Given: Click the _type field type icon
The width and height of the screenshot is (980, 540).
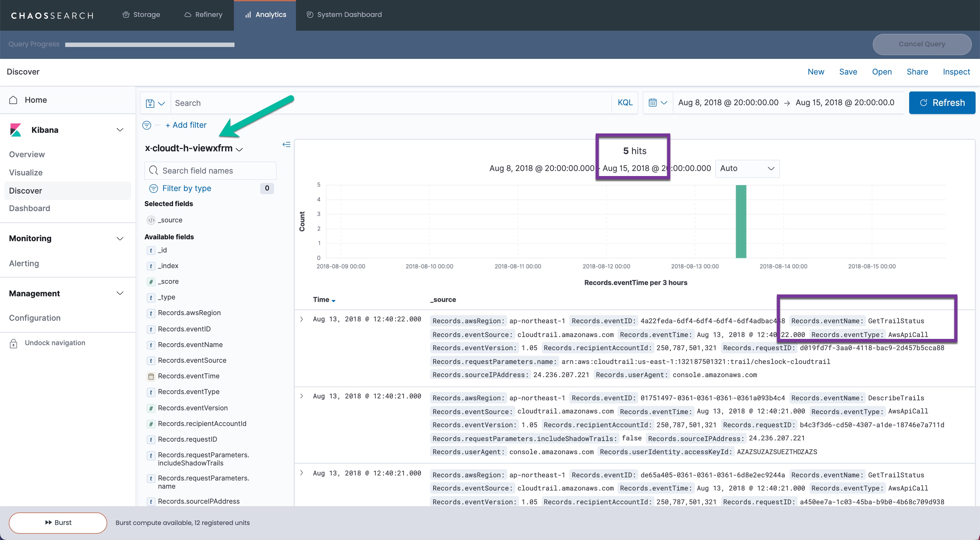Looking at the screenshot, I should tap(151, 298).
